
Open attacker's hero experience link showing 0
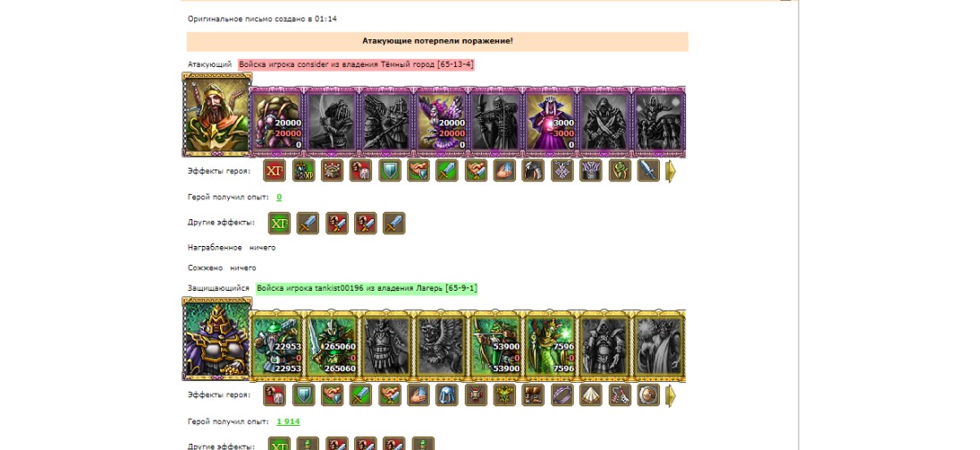coord(279,197)
